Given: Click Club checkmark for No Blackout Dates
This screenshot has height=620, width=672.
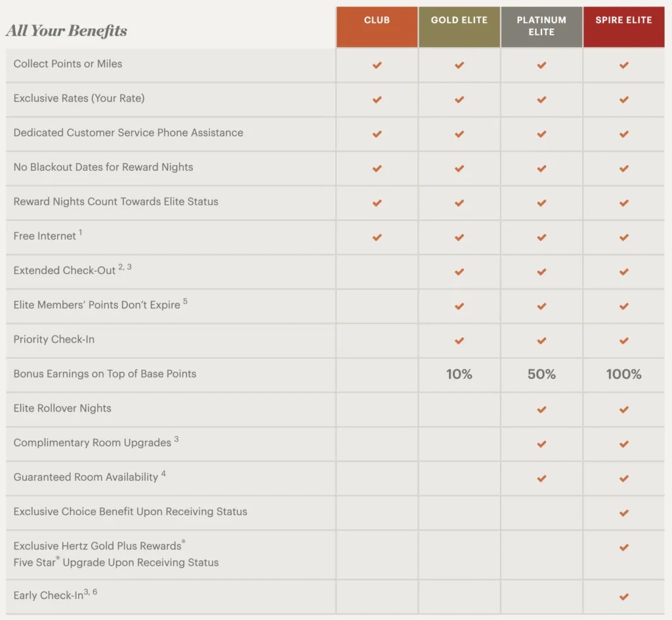Looking at the screenshot, I should 377,168.
